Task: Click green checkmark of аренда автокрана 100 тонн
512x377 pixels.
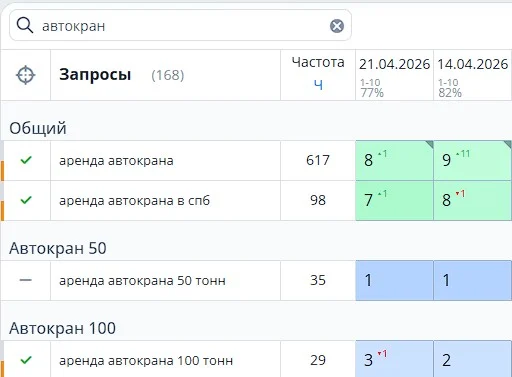Action: 26,360
